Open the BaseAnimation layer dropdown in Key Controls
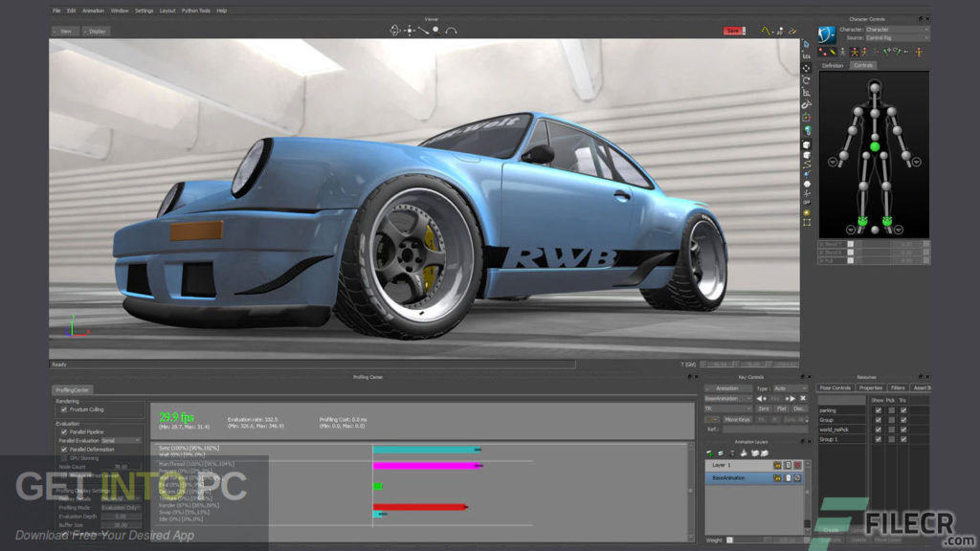980x551 pixels. pyautogui.click(x=728, y=399)
